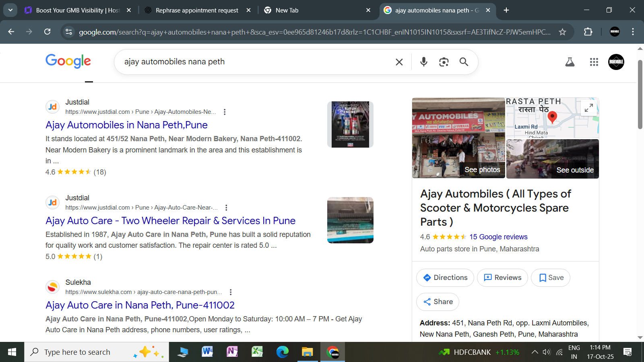
Task: Open Ajay Auto Care in Nana Peth, Pune-411002
Action: click(140, 305)
